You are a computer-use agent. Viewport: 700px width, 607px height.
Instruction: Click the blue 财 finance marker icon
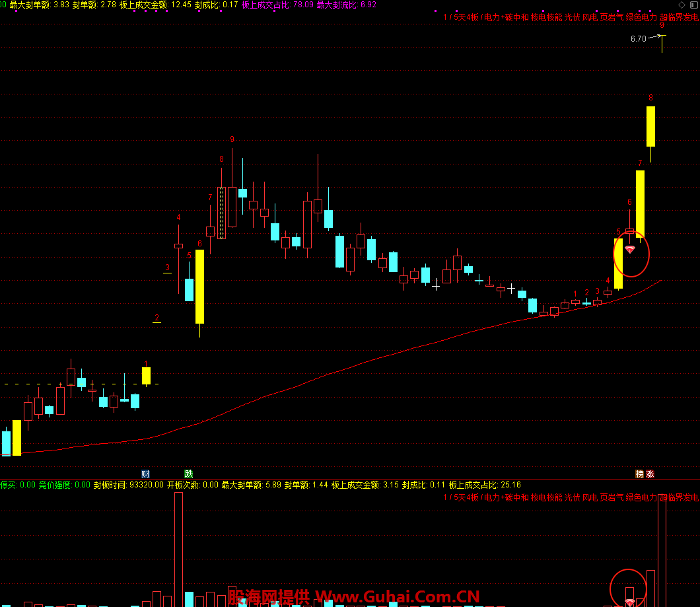pos(145,474)
